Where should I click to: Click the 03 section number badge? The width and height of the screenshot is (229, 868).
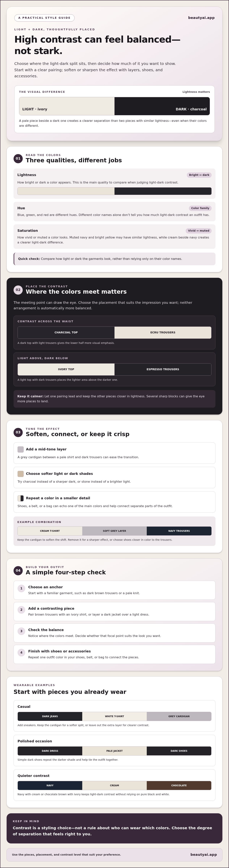[x=18, y=432]
